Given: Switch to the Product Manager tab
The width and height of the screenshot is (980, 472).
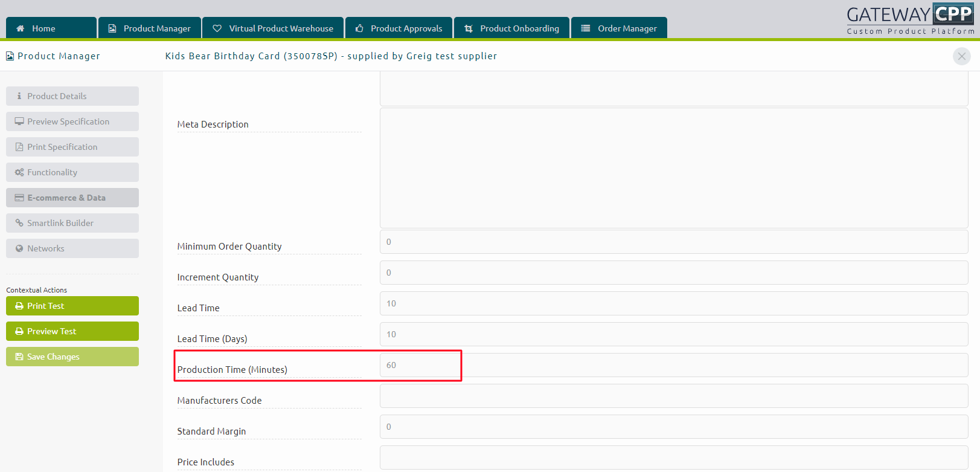Looking at the screenshot, I should click(150, 28).
